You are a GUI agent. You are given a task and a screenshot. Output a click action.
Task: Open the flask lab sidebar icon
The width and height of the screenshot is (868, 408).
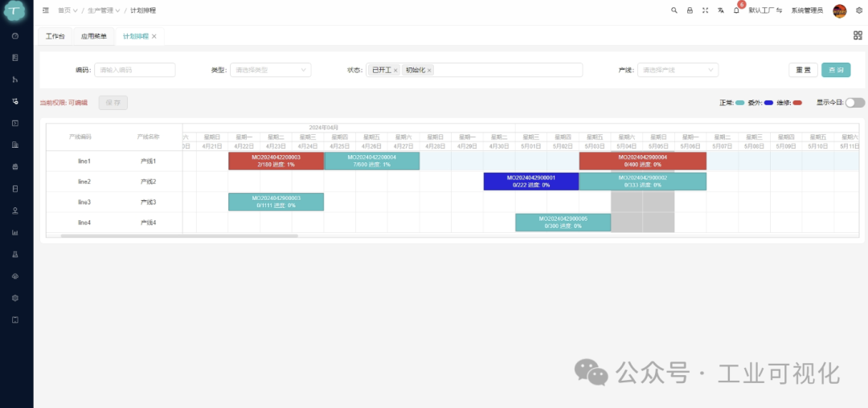[15, 255]
